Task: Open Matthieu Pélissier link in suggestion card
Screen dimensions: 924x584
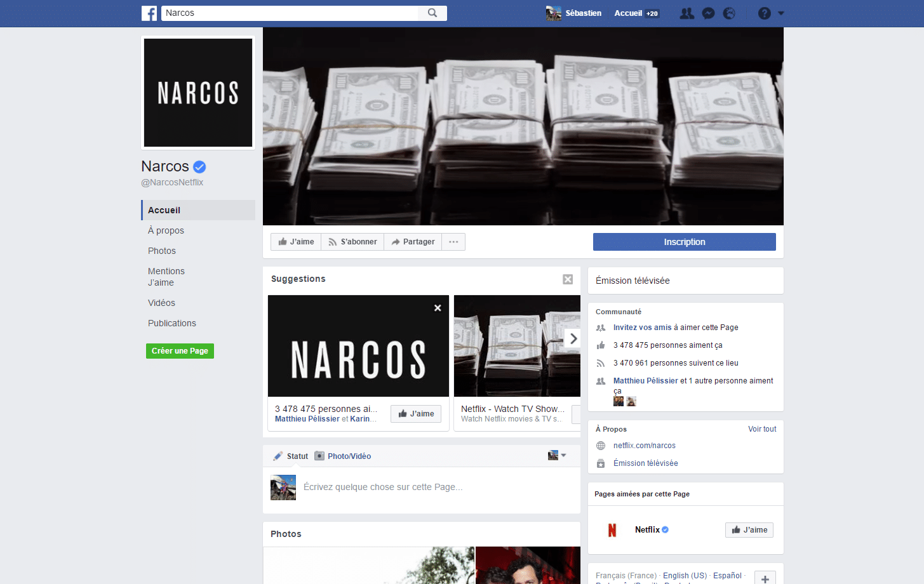Action: [307, 419]
